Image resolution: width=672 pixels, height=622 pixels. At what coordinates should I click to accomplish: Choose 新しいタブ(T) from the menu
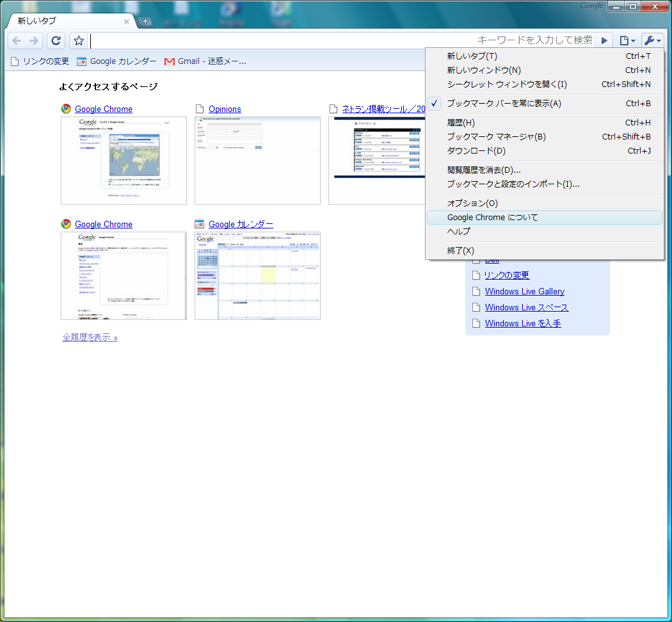[x=544, y=56]
